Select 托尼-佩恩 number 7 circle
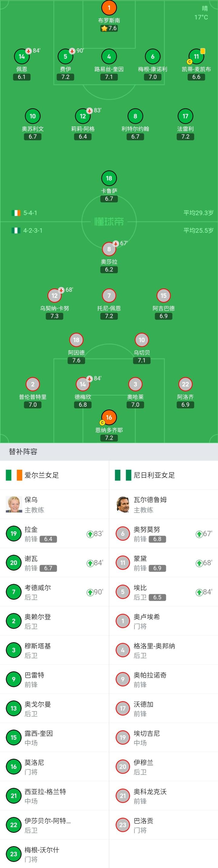This screenshot has height=868, width=218. [109, 295]
